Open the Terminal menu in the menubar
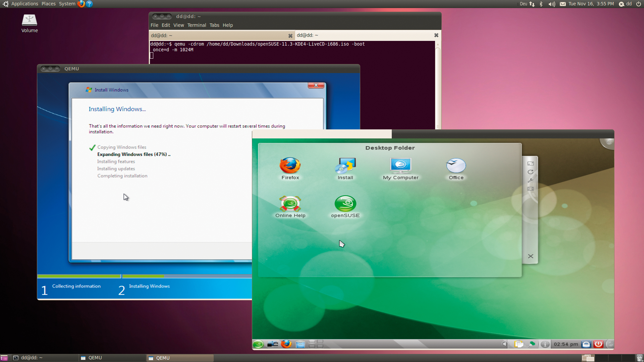 pos(197,25)
